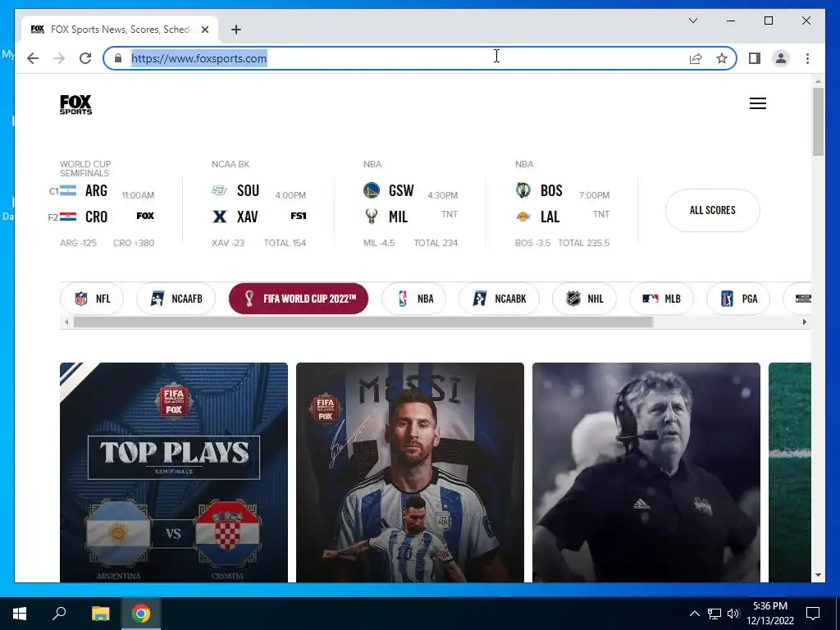Click the Argentina flag icon in scores
Screen dimensions: 840x630
pos(67,190)
